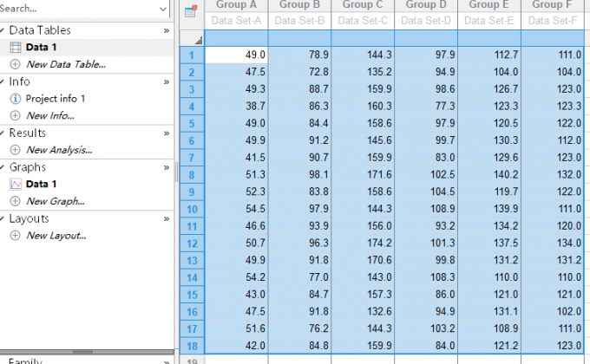The height and width of the screenshot is (364, 590).
Task: Open the Data Tables section double-chevron menu
Action: click(x=167, y=30)
